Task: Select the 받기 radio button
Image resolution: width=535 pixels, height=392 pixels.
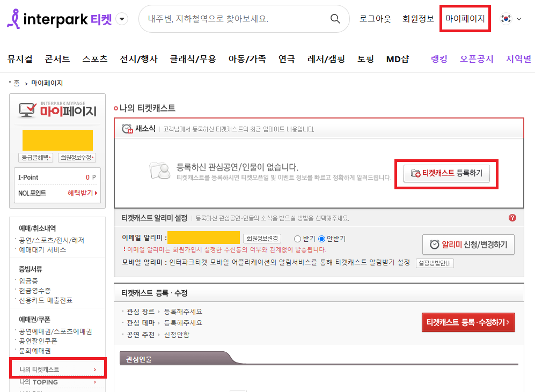Action: [x=297, y=239]
